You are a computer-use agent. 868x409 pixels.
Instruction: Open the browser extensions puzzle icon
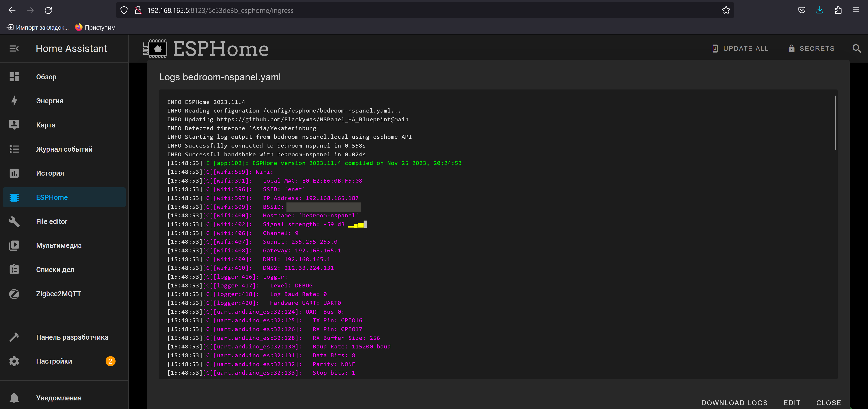pos(838,10)
